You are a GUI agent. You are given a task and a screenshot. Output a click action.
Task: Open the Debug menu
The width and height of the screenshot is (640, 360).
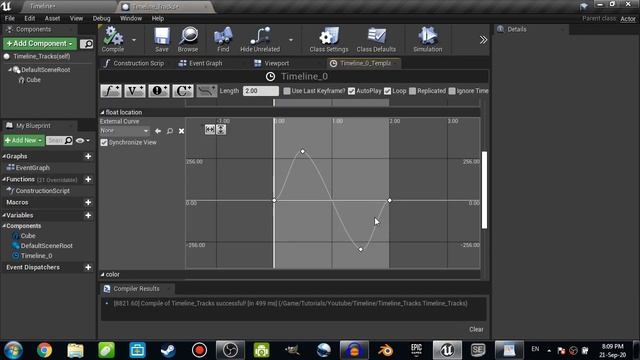click(101, 18)
